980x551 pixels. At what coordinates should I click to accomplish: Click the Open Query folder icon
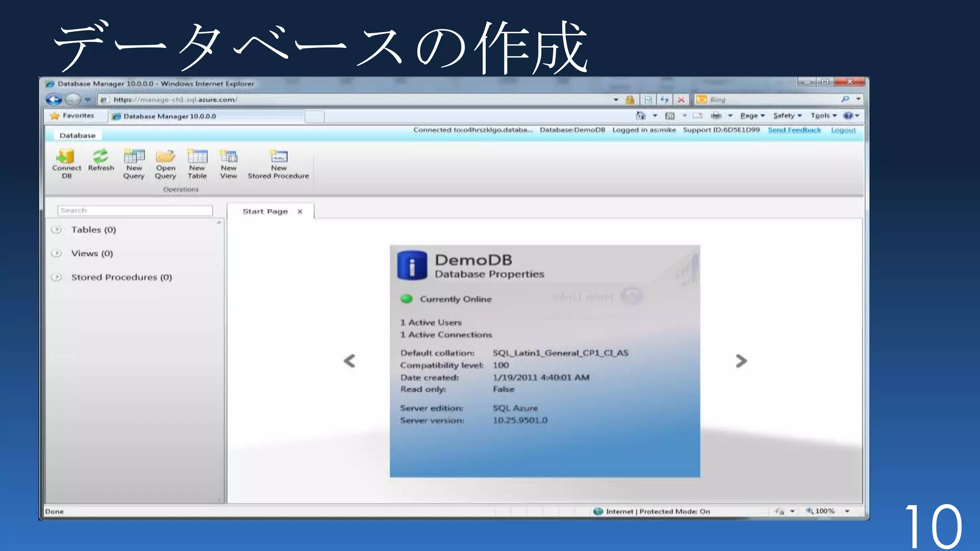click(166, 156)
